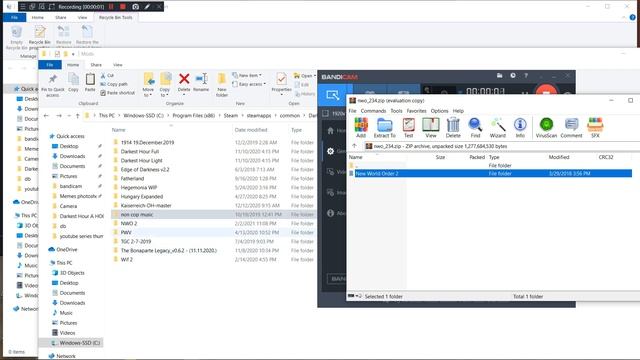The image size is (640, 360).
Task: Open the WinRAR Help menu
Action: point(458,111)
